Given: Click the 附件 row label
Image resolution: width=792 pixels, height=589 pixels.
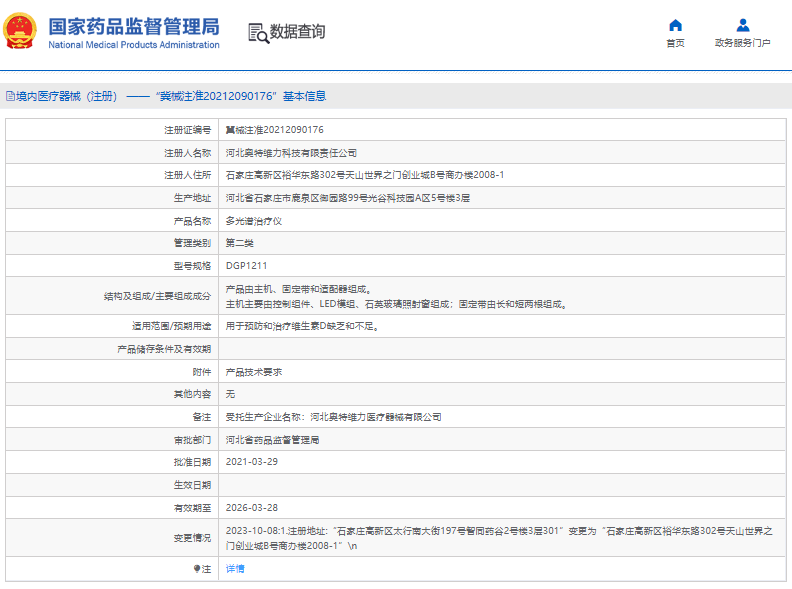Looking at the screenshot, I should click(x=202, y=372).
